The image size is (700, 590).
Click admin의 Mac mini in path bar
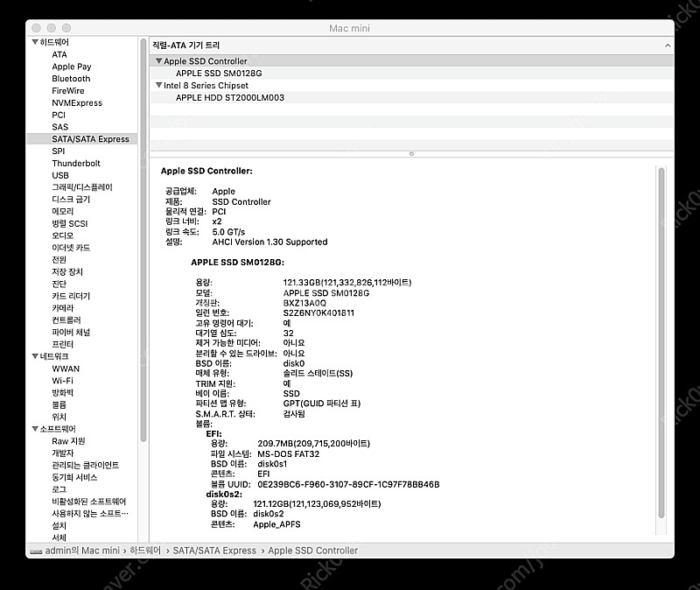click(82, 551)
